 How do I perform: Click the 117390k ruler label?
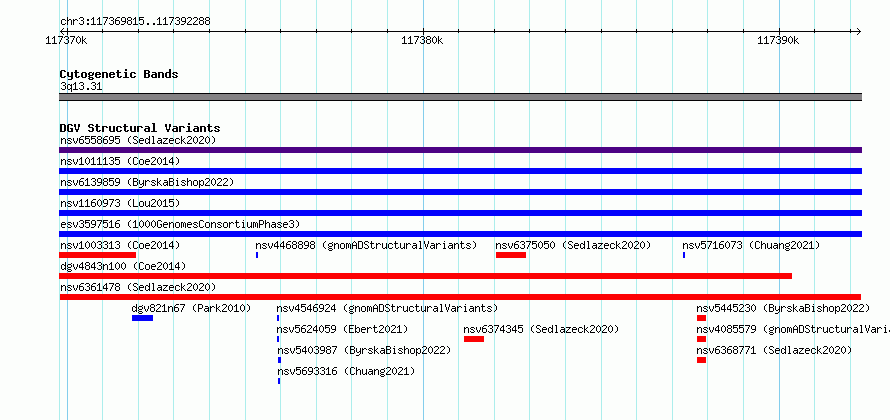(778, 40)
